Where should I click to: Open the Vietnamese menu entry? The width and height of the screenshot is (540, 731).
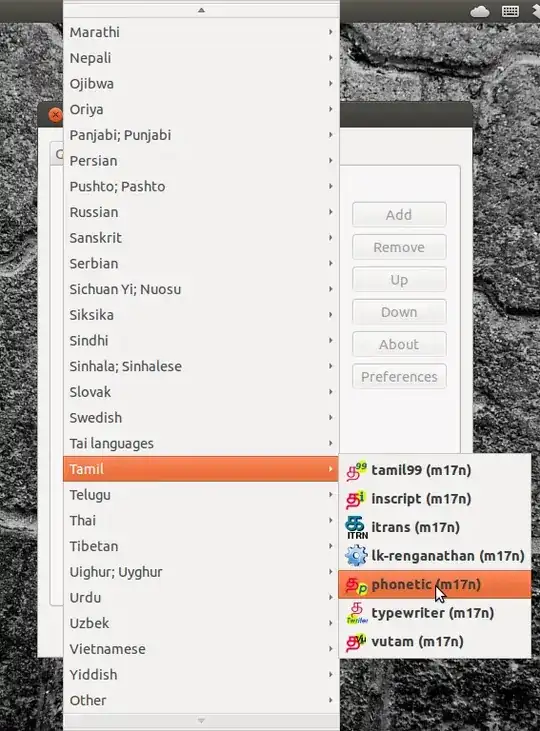(201, 649)
